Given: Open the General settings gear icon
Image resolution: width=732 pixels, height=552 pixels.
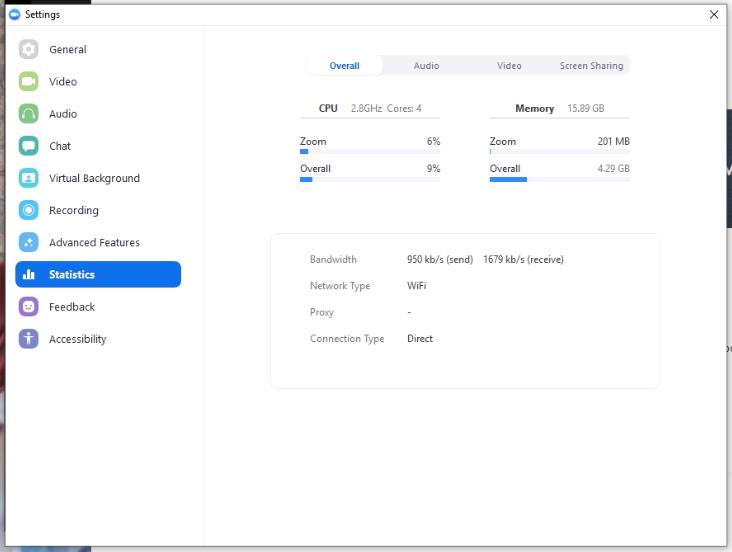Looking at the screenshot, I should (28, 49).
